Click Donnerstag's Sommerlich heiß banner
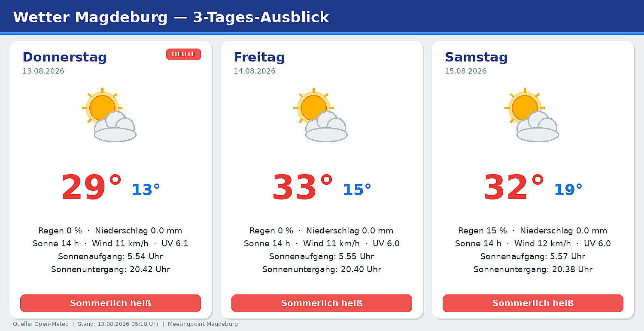Screen dimensions: 644x331 [x=110, y=303]
